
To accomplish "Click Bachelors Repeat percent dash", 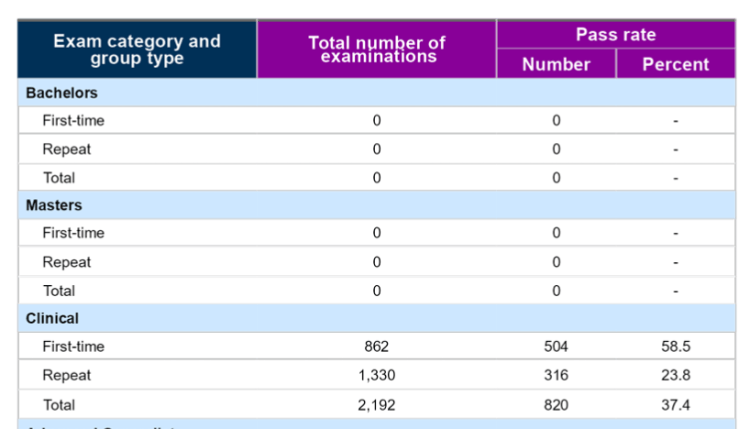I will pos(676,150).
